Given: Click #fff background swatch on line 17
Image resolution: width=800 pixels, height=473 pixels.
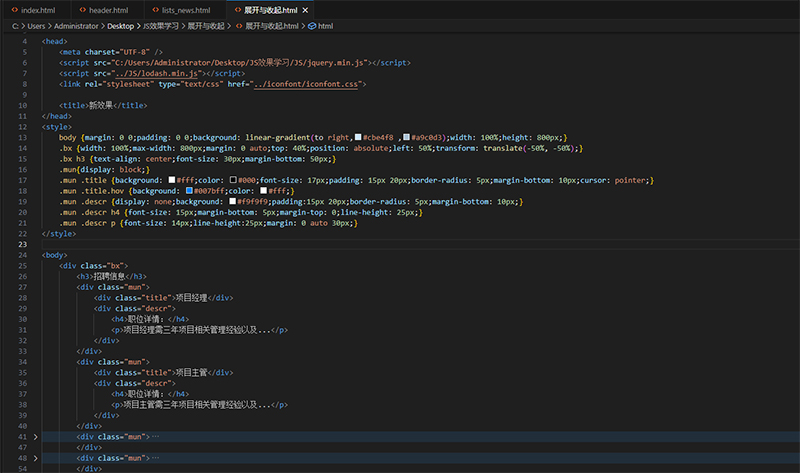Looking at the screenshot, I should (172, 180).
